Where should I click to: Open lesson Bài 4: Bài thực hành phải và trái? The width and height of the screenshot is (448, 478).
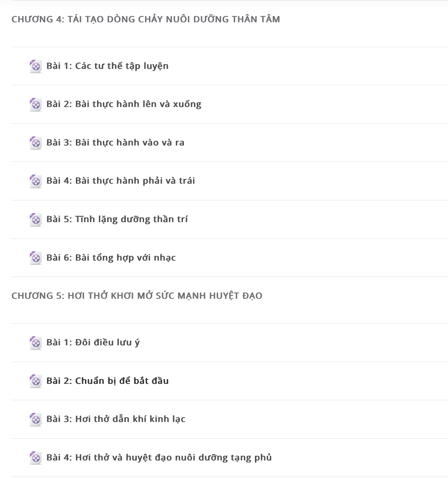point(121,181)
